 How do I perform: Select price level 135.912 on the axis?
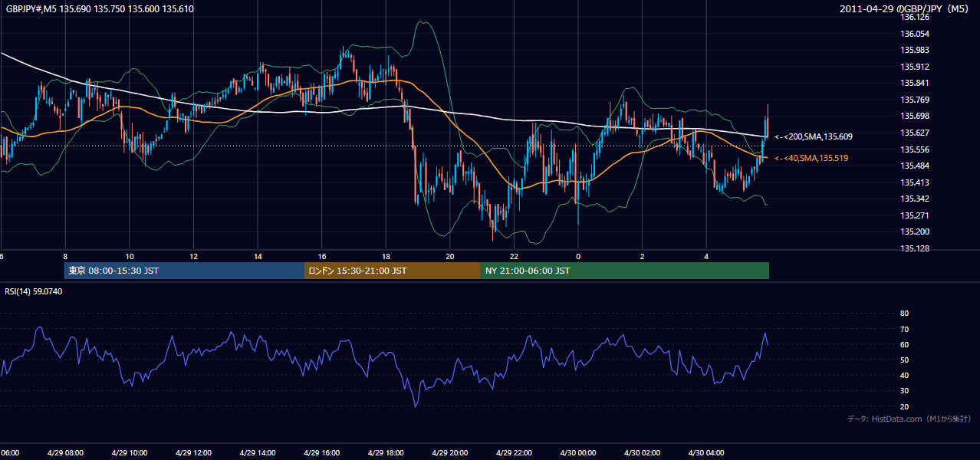915,67
